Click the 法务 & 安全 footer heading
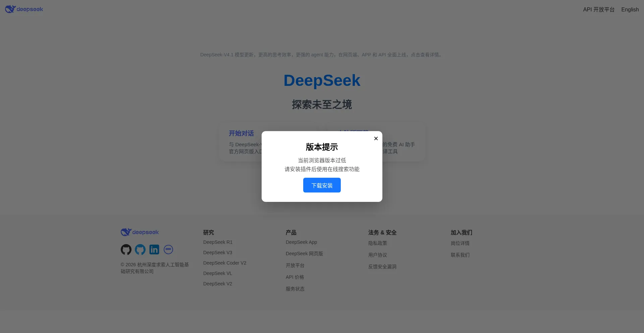This screenshot has width=644, height=333. click(x=382, y=232)
